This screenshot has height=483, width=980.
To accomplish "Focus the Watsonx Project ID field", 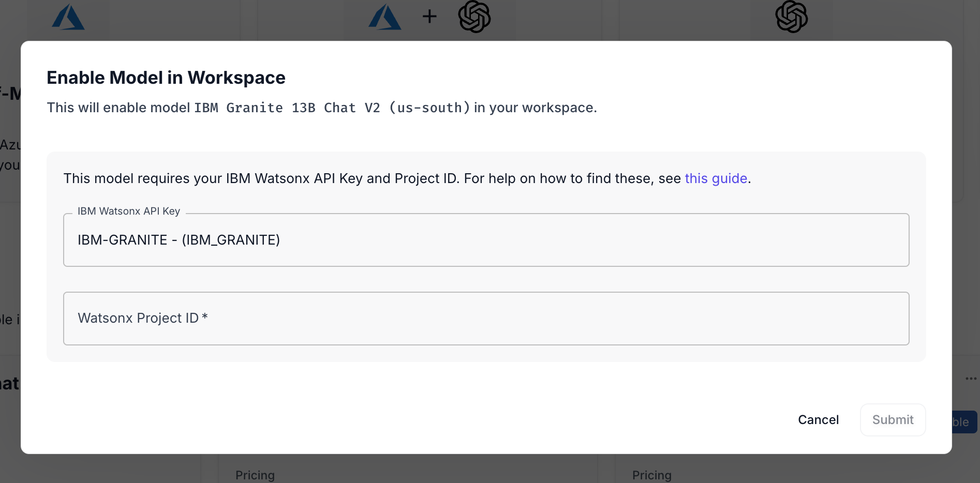I will [x=486, y=319].
